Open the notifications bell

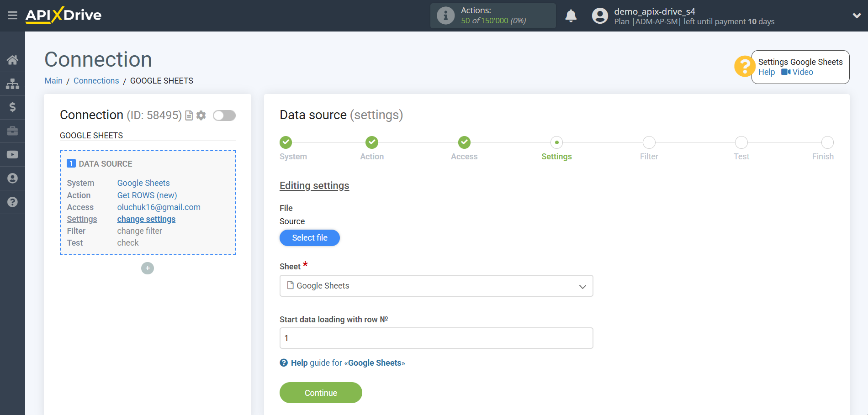point(571,16)
